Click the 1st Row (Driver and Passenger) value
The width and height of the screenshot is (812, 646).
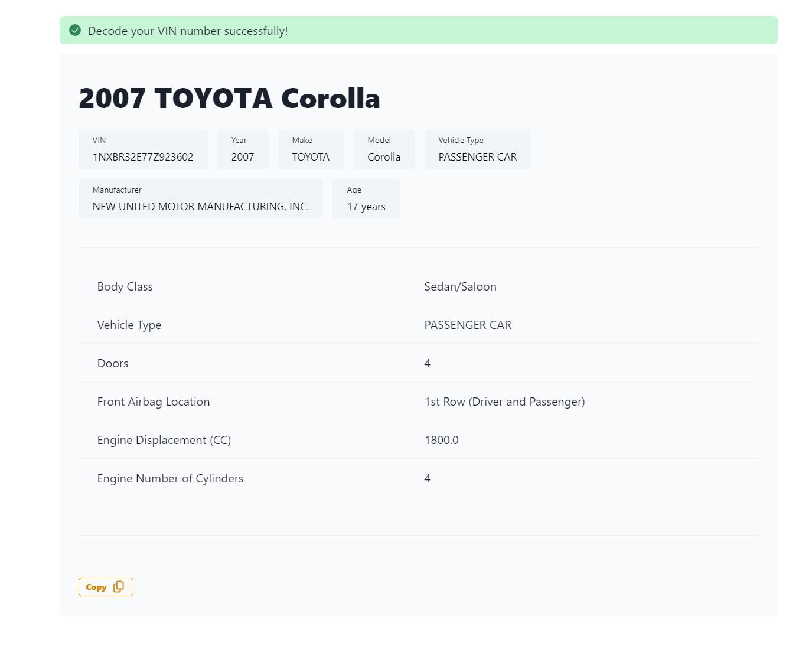(x=504, y=402)
